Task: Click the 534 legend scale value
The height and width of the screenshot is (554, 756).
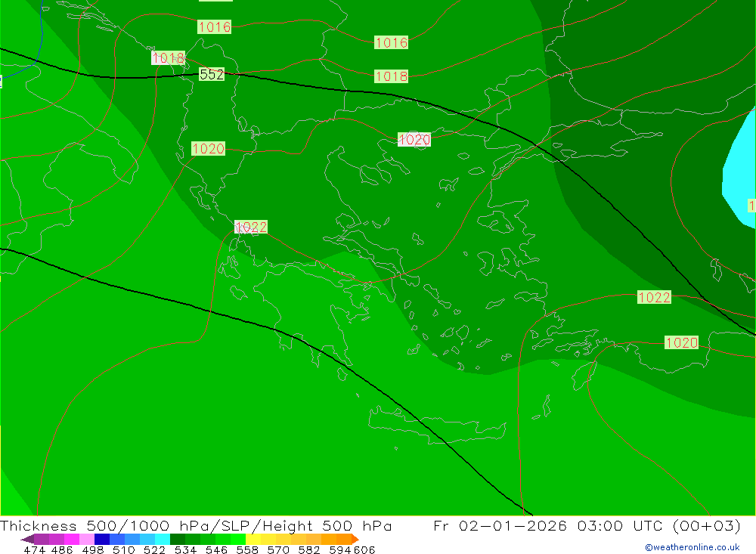Action: [x=186, y=550]
